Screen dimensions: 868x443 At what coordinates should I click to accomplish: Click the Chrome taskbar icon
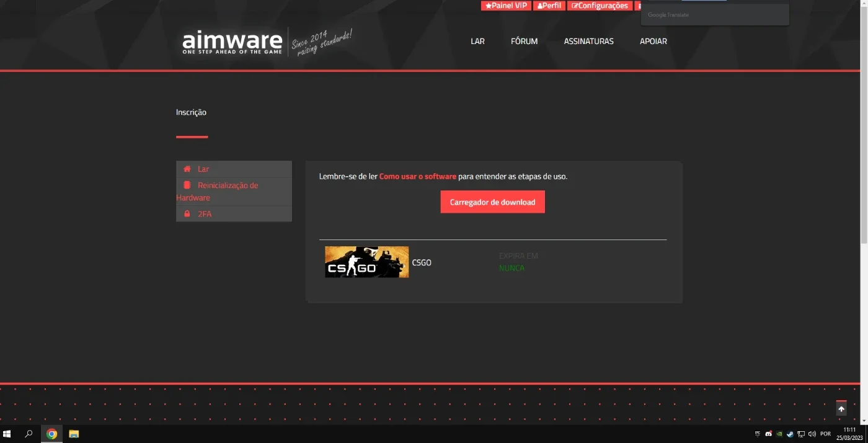51,434
